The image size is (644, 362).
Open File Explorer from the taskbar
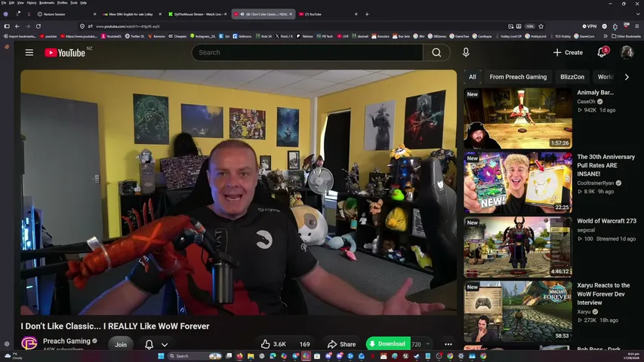pyautogui.click(x=251, y=356)
